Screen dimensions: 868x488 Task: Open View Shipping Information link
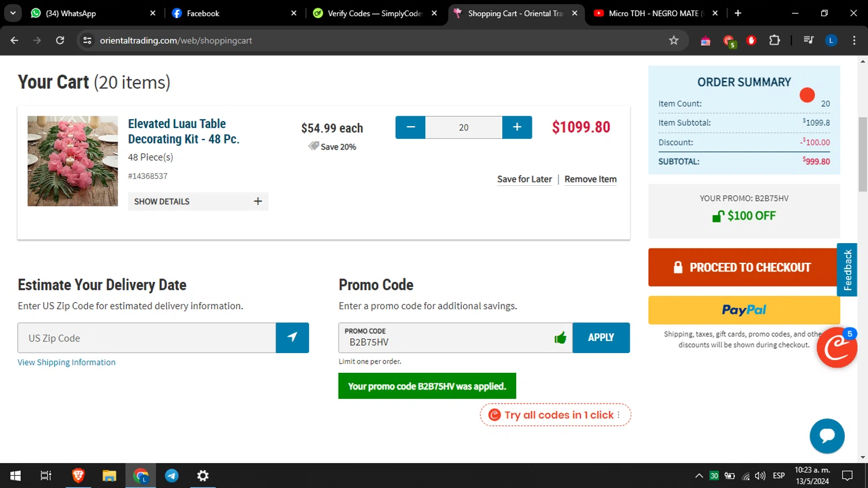67,362
